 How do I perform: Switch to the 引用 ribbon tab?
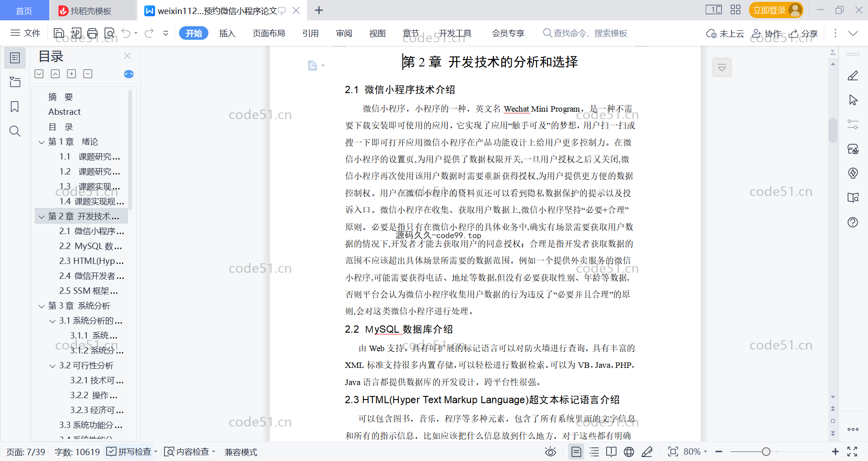pos(311,33)
